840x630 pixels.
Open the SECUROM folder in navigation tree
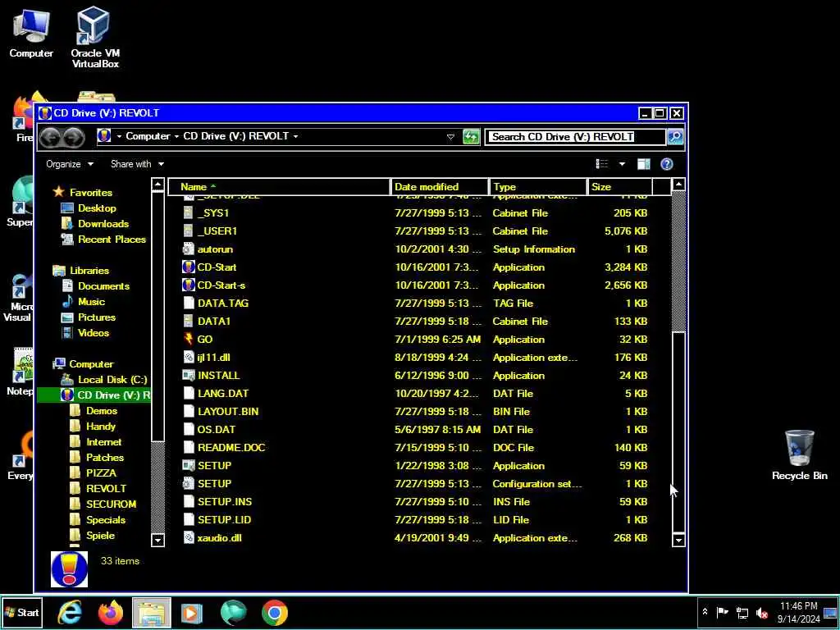coord(111,504)
